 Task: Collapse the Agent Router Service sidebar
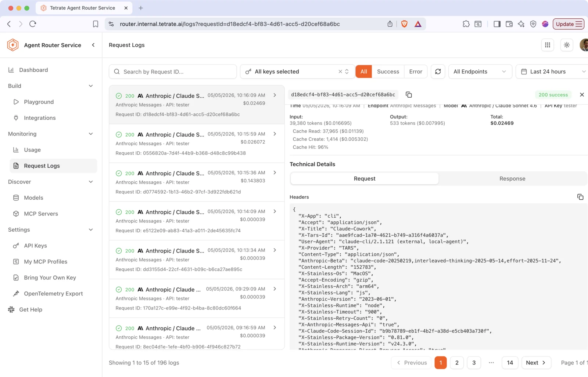[93, 45]
